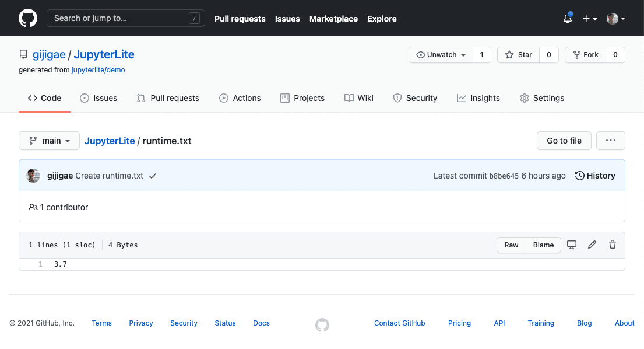This screenshot has width=644, height=349.
Task: Open the Settings tab
Action: [542, 98]
